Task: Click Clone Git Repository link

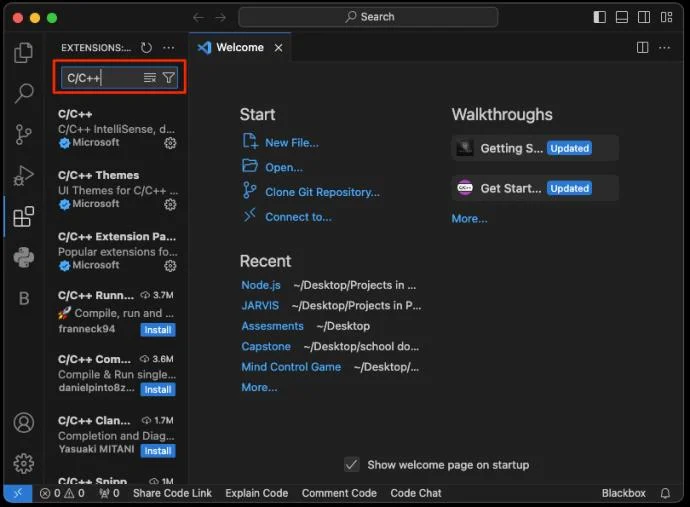Action: 322,192
